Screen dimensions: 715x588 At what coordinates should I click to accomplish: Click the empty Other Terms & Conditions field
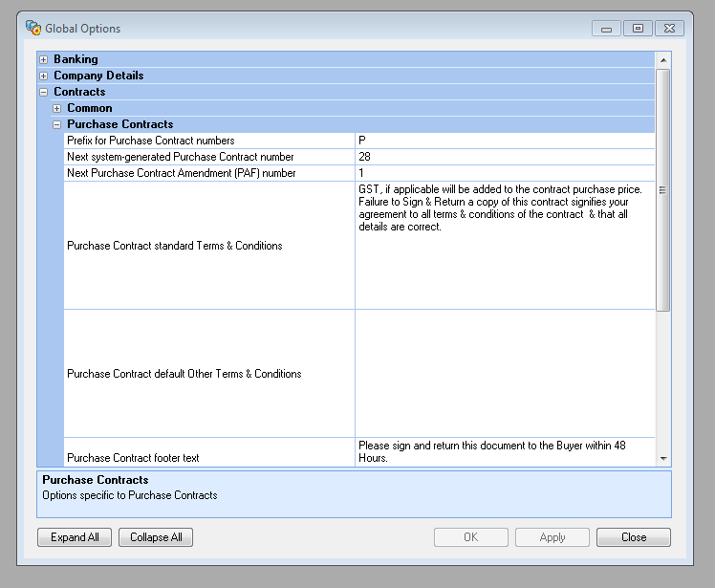tap(505, 374)
